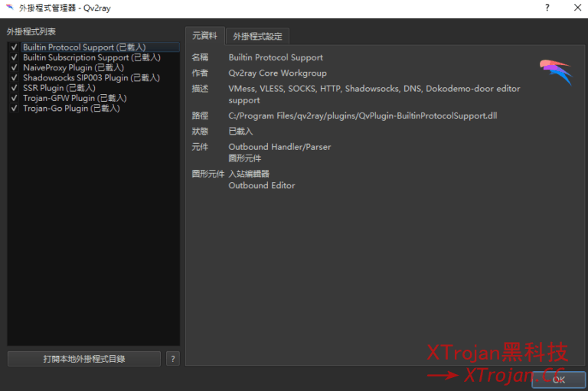The height and width of the screenshot is (391, 588).
Task: Close the plugin manager window
Action: pyautogui.click(x=576, y=8)
